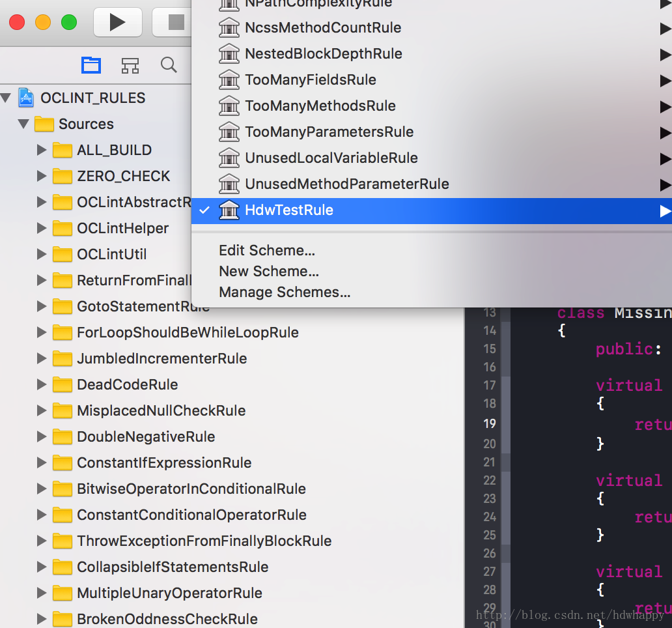Select the ALL_BUILD folder icon
This screenshot has width=672, height=628.
(62, 150)
